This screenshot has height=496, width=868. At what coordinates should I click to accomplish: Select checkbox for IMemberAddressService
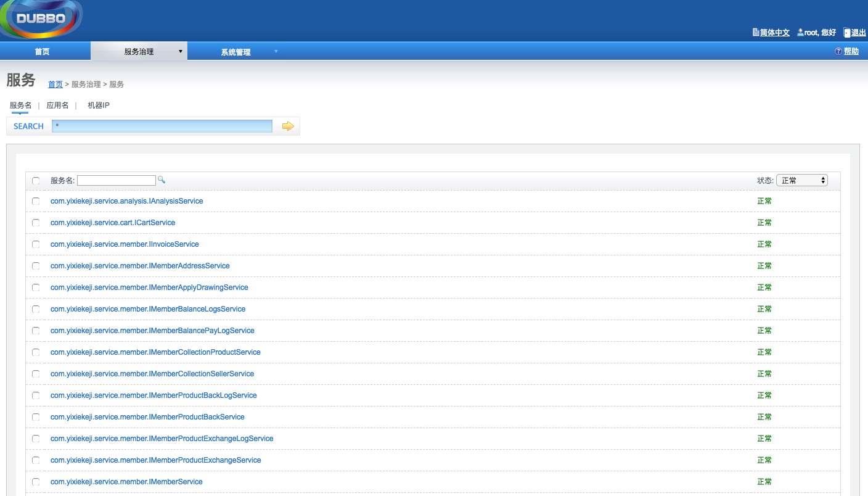pyautogui.click(x=36, y=266)
